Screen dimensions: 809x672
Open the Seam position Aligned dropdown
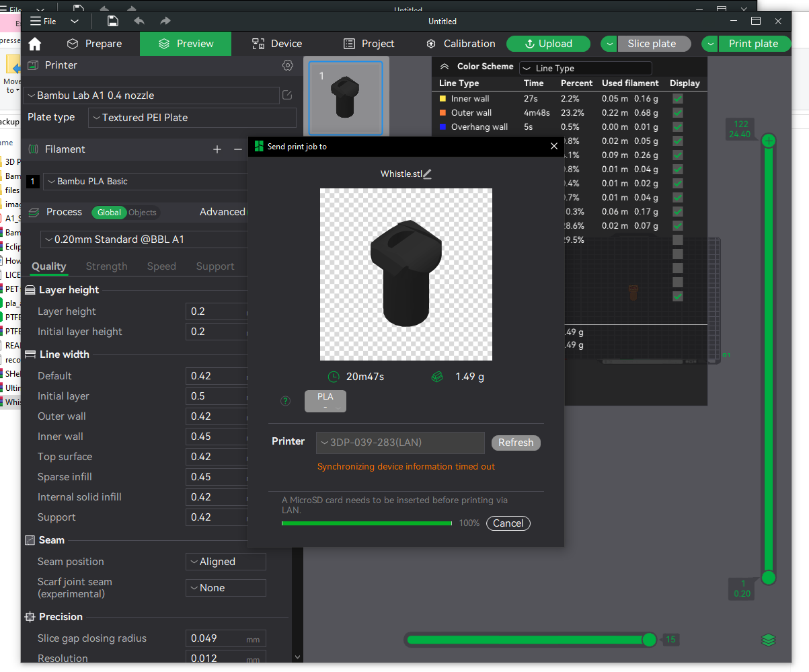pos(226,562)
